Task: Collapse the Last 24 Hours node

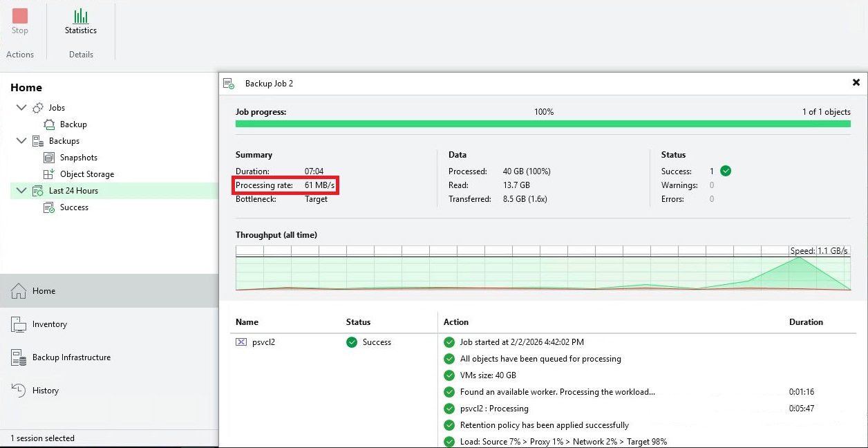Action: coord(21,191)
